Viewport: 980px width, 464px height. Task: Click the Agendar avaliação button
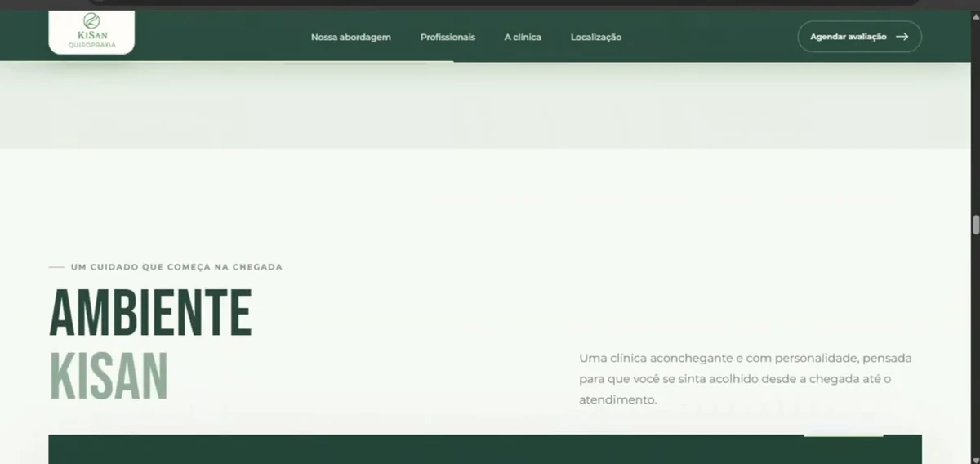[859, 37]
